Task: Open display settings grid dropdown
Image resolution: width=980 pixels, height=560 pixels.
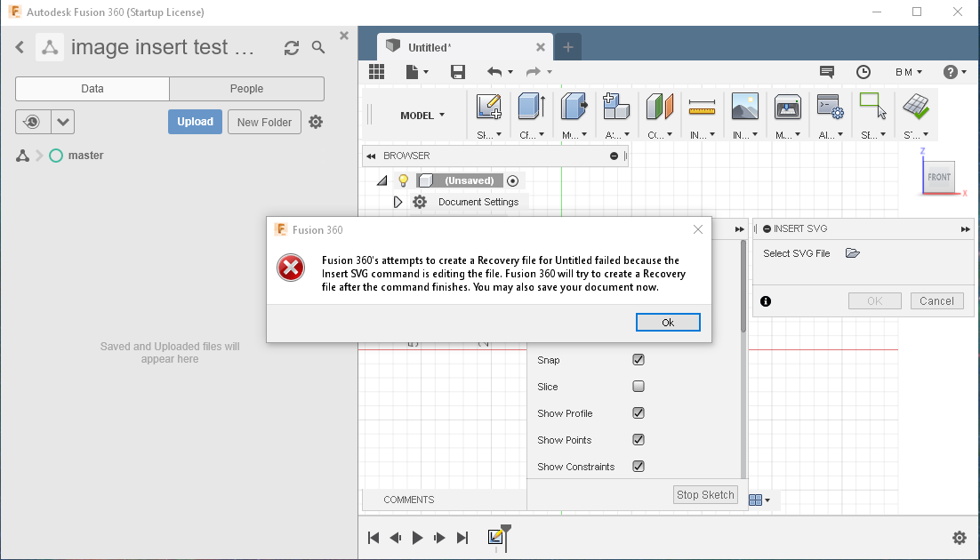Action: (759, 500)
